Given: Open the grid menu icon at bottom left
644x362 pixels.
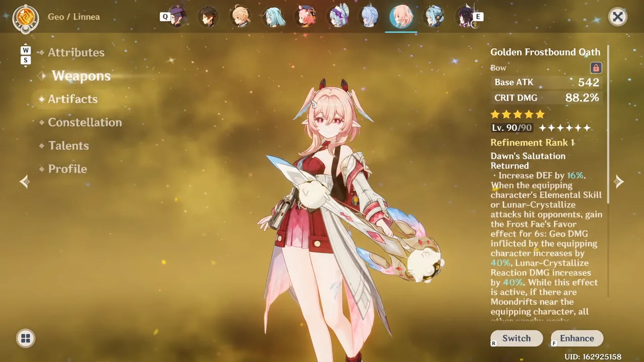Looking at the screenshot, I should pyautogui.click(x=26, y=338).
